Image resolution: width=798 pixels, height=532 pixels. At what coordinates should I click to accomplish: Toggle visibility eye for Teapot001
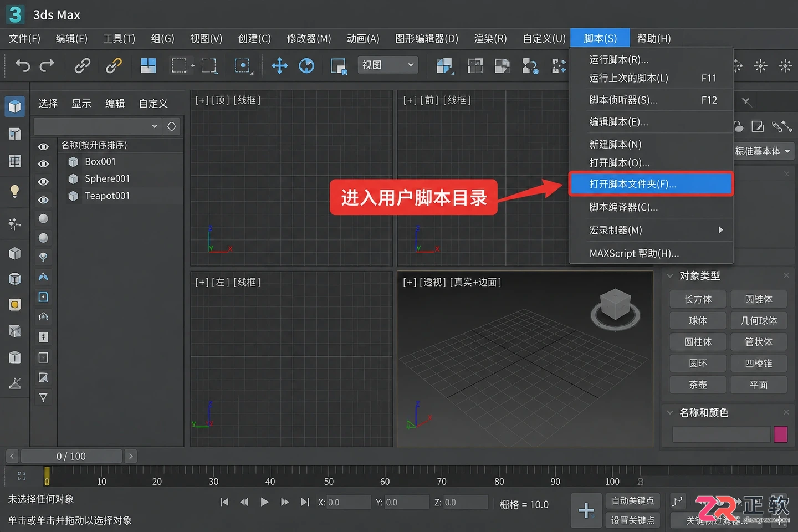pos(43,199)
